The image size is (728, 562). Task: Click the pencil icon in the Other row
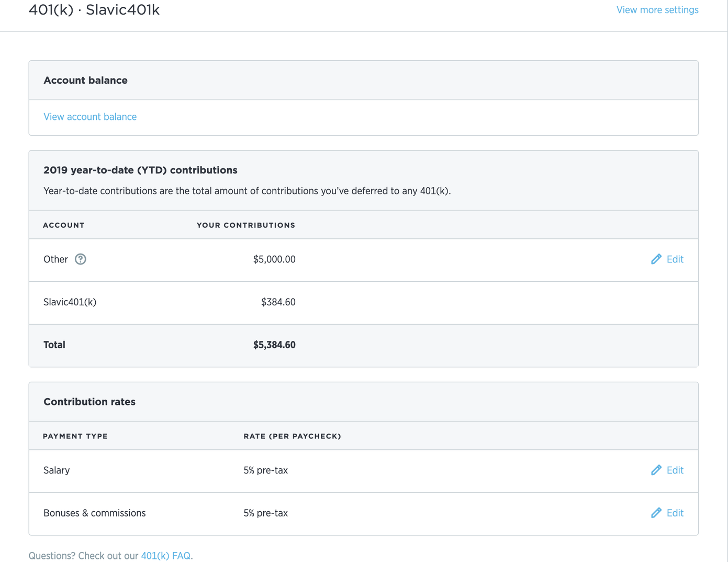click(656, 259)
